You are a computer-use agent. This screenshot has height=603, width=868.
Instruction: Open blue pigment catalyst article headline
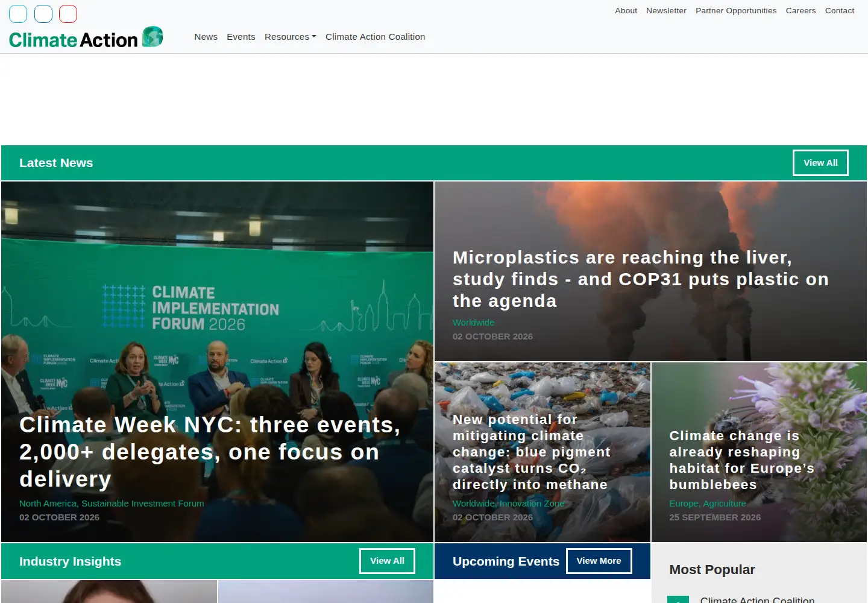(x=532, y=452)
